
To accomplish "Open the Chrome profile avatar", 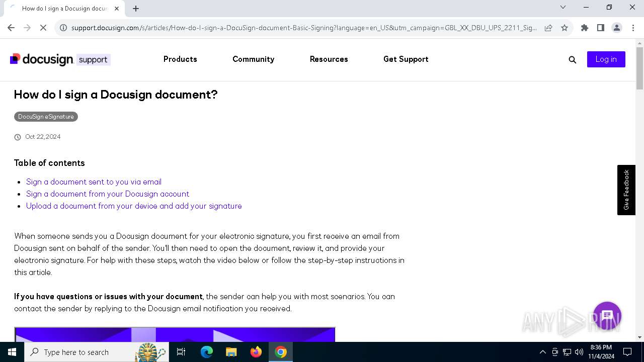I will point(617,28).
